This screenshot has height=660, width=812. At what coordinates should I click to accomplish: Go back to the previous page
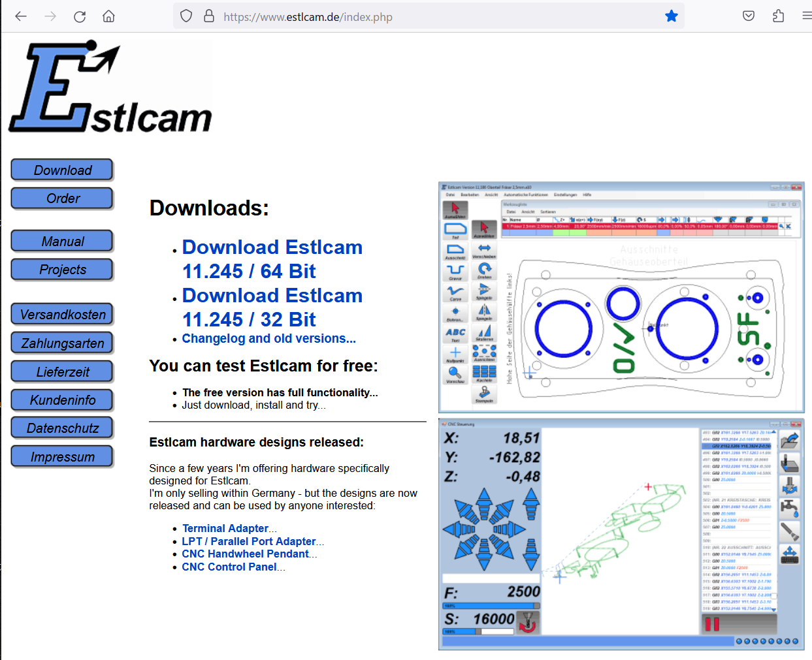point(21,16)
